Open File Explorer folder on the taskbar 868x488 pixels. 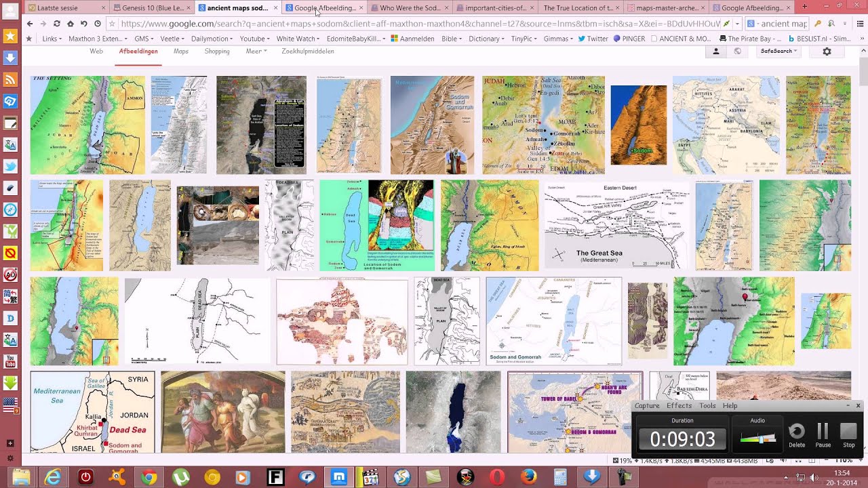21,477
